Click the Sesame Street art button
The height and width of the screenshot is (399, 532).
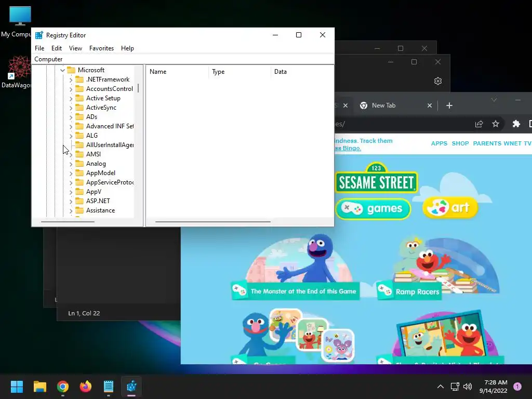pyautogui.click(x=450, y=207)
